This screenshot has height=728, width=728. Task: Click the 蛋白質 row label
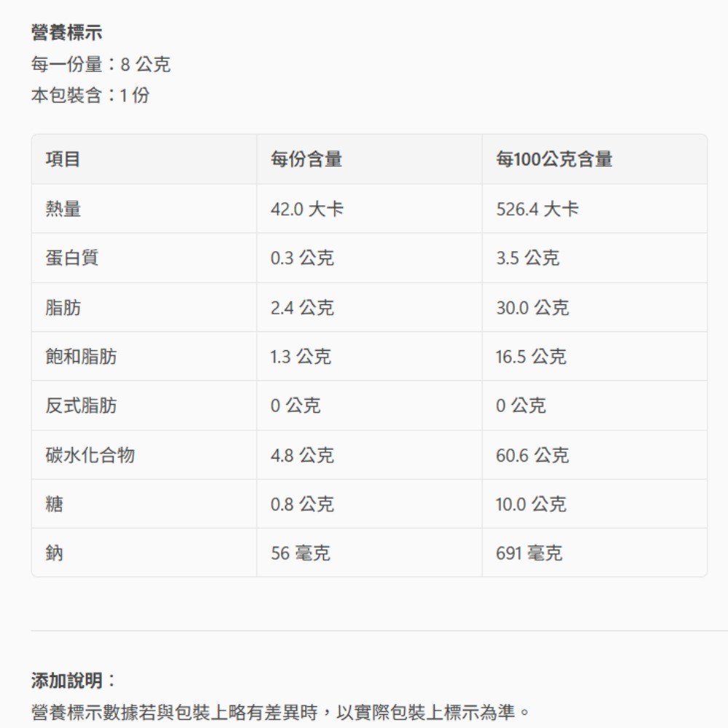(x=72, y=258)
